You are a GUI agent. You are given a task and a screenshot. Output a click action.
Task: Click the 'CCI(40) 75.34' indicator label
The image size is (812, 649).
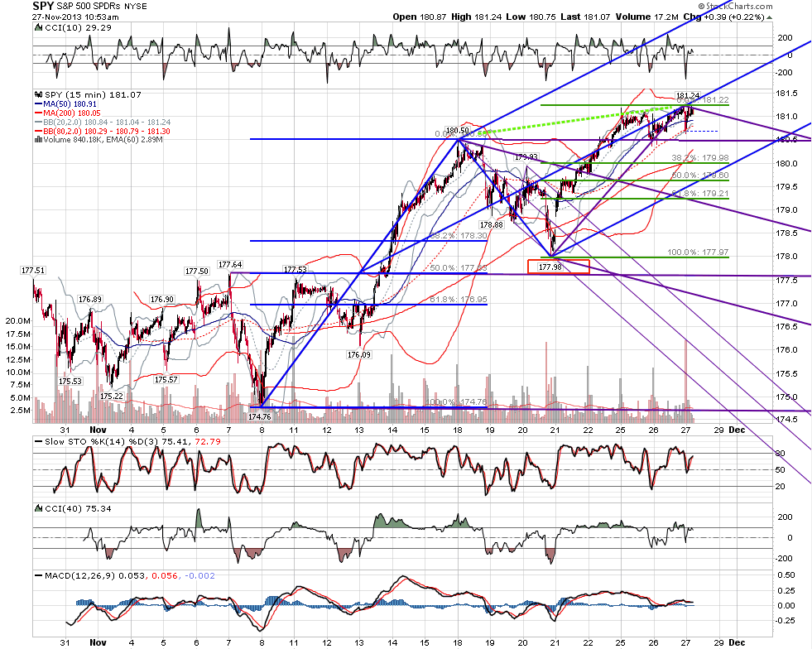[78, 508]
